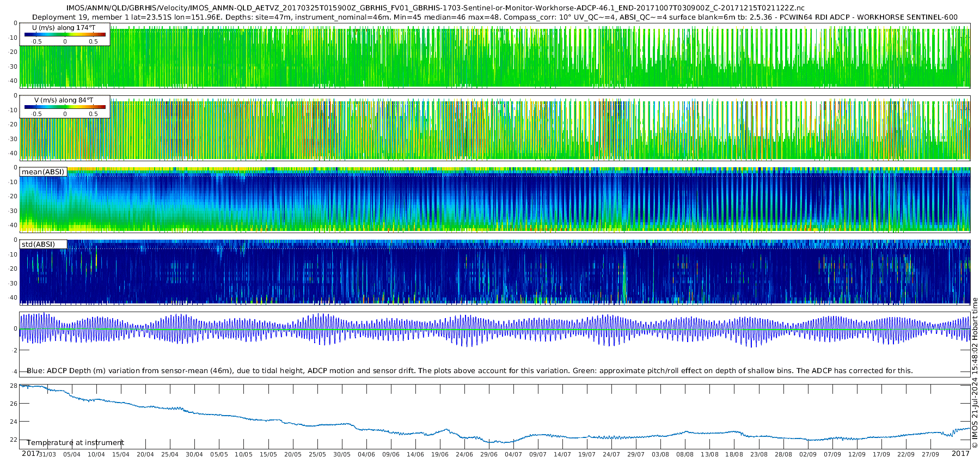980x463 pixels.
Task: Click the '22/09' date tick label
Action: point(906,454)
